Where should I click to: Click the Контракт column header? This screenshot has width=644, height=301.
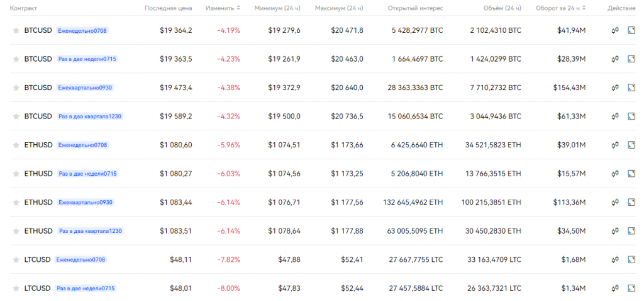(24, 8)
